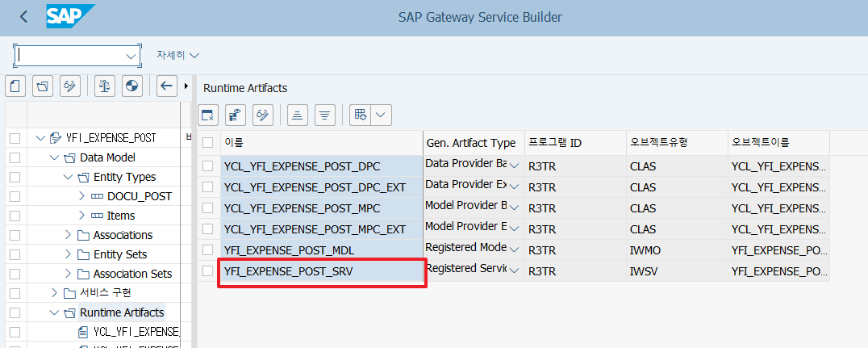The width and height of the screenshot is (868, 348).
Task: Check the row box for YCL_YFI_EXPENSE_POST_MPC_EXT
Action: [207, 229]
